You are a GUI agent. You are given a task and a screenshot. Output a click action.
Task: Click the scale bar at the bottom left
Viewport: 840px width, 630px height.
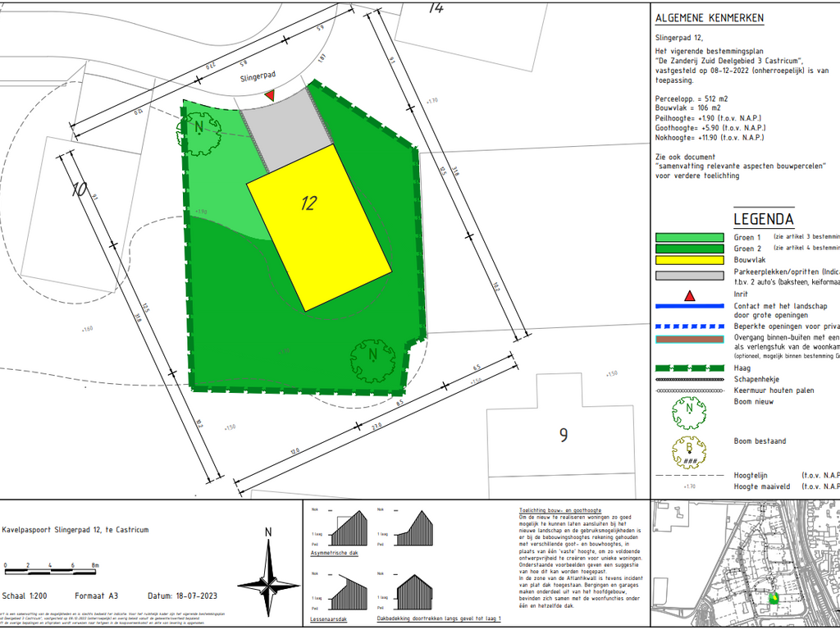coord(50,566)
